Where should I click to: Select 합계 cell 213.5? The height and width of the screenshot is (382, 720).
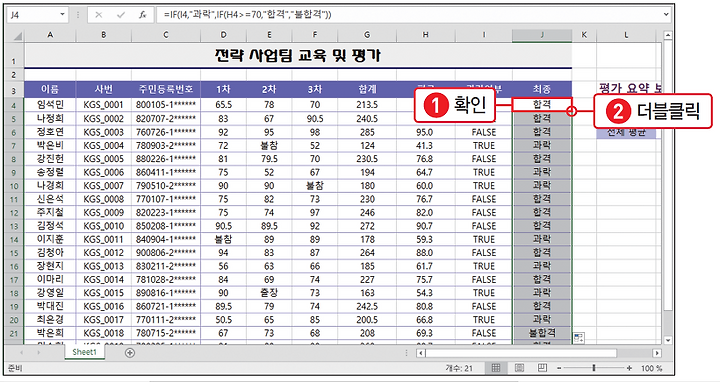click(x=367, y=105)
